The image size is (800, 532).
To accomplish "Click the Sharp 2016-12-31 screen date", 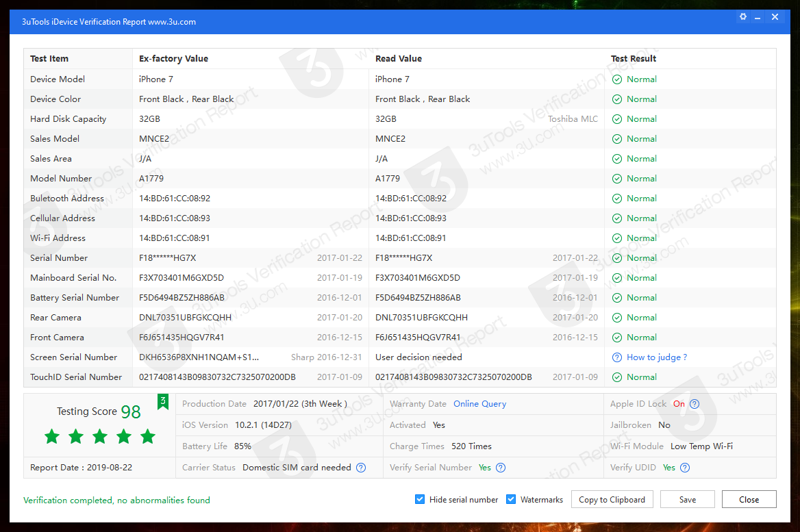I will [x=327, y=357].
